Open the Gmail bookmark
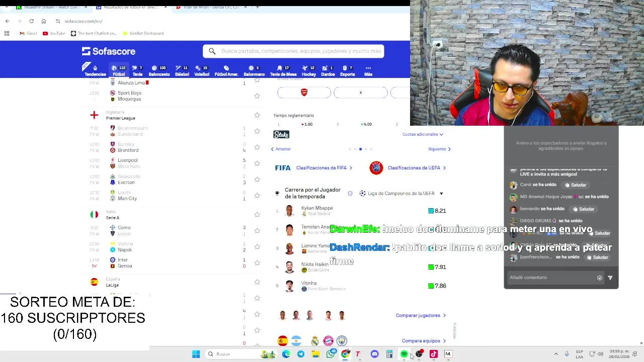644x362 pixels. pos(28,33)
